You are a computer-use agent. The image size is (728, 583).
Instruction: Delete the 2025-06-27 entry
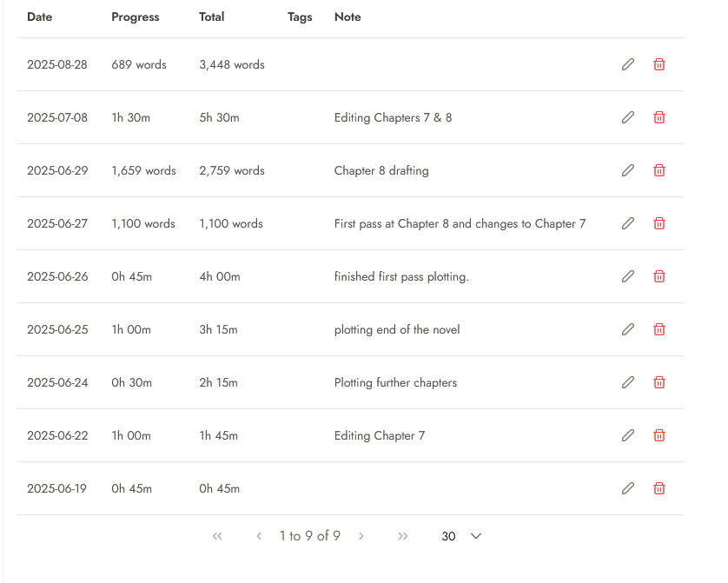(659, 223)
